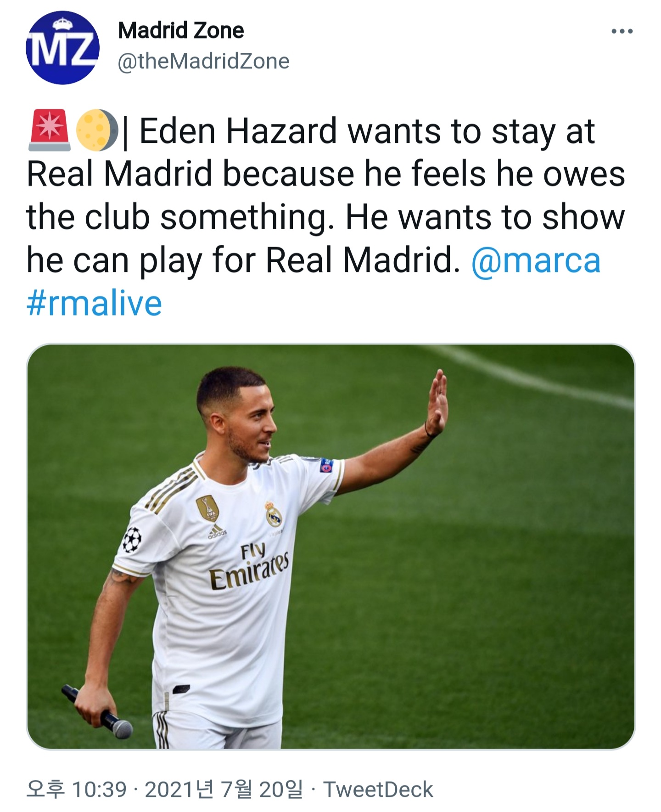Open the three-dot more options menu
Screen dimensions: 661x812
click(x=622, y=31)
